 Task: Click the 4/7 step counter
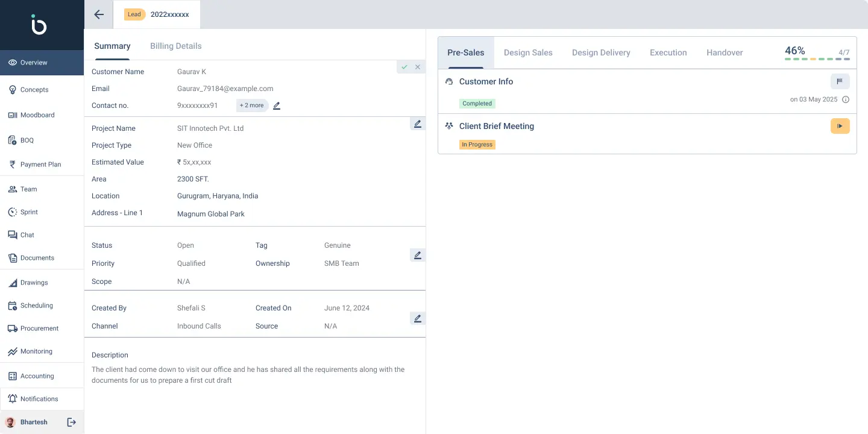(844, 53)
